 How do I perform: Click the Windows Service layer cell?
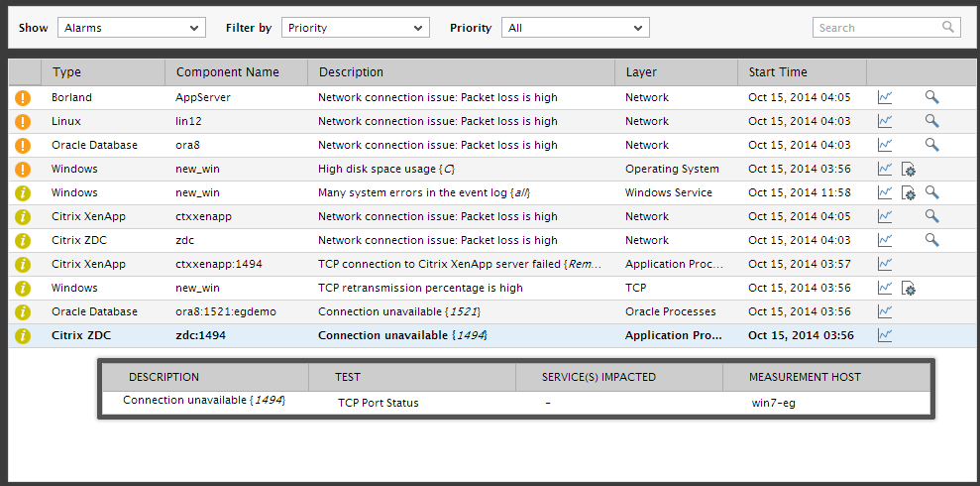[668, 192]
